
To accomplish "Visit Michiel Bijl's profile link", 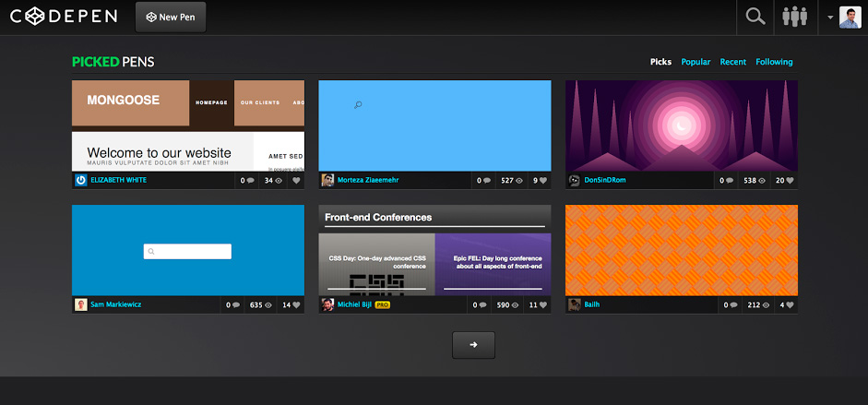I will pyautogui.click(x=354, y=304).
